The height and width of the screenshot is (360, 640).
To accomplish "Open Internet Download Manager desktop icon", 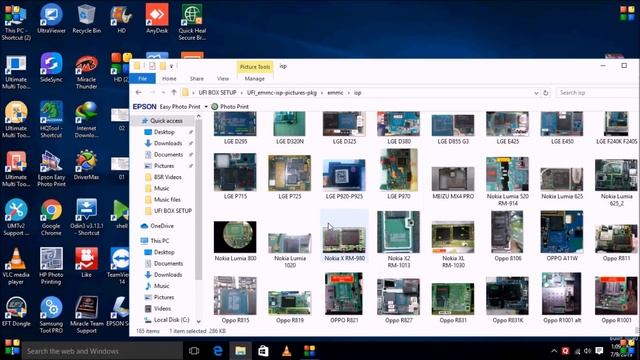I will pos(86,120).
